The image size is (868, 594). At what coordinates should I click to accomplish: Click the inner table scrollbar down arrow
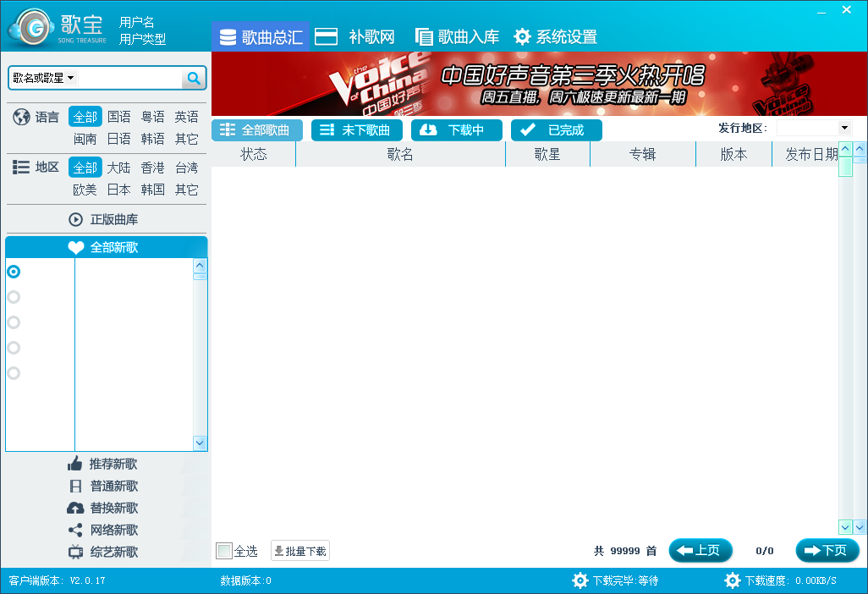tap(845, 527)
